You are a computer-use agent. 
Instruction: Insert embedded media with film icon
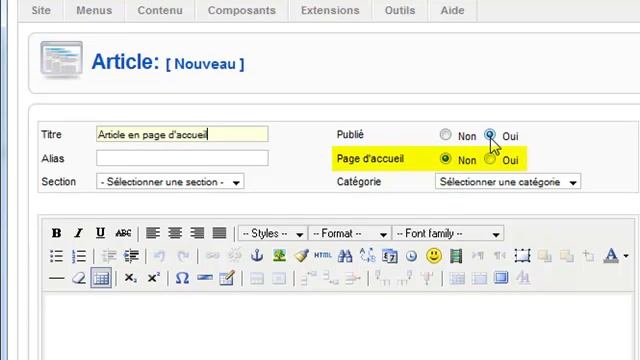(x=456, y=256)
